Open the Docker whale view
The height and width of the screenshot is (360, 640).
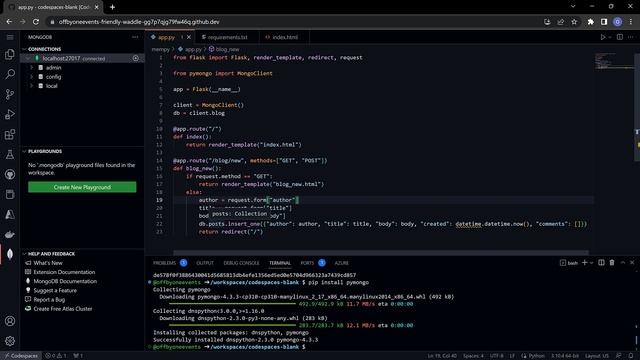pyautogui.click(x=10, y=234)
